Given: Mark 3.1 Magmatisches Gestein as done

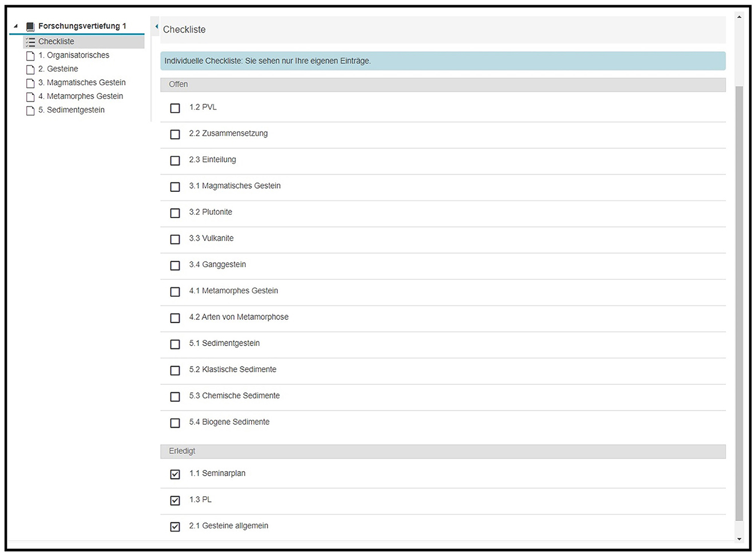Looking at the screenshot, I should point(175,187).
